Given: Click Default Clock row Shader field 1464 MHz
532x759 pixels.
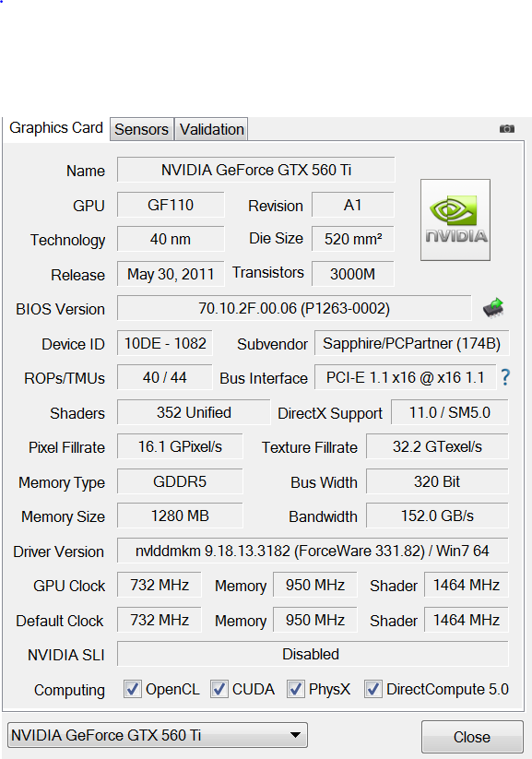Looking at the screenshot, I should 467,620.
